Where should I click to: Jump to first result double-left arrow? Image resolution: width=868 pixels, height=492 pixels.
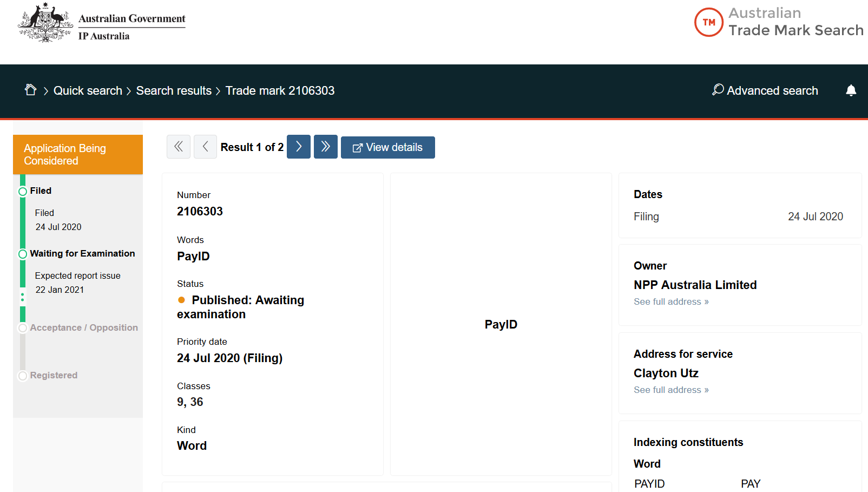(x=179, y=147)
